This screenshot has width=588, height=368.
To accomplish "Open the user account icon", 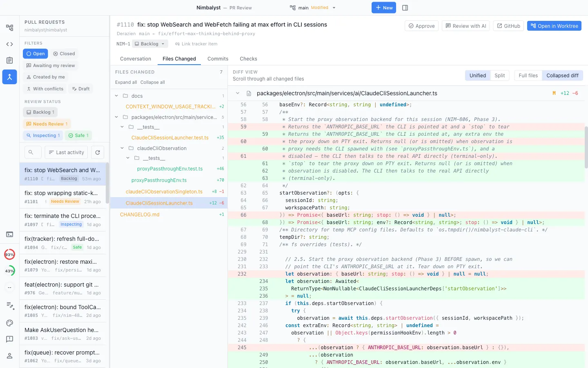I will (9, 356).
